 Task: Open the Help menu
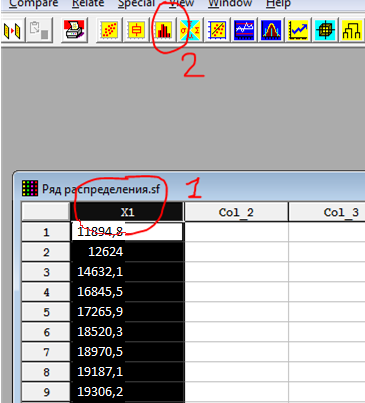pos(278,4)
